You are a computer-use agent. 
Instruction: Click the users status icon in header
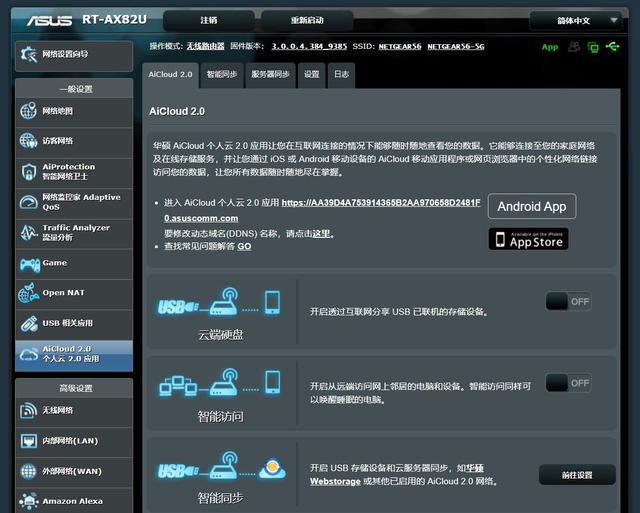(x=573, y=47)
